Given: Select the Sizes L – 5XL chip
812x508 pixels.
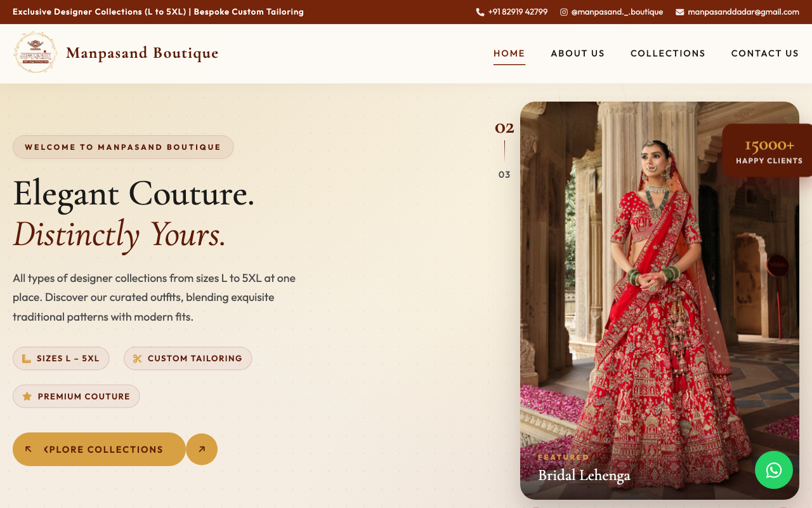Looking at the screenshot, I should click(61, 358).
